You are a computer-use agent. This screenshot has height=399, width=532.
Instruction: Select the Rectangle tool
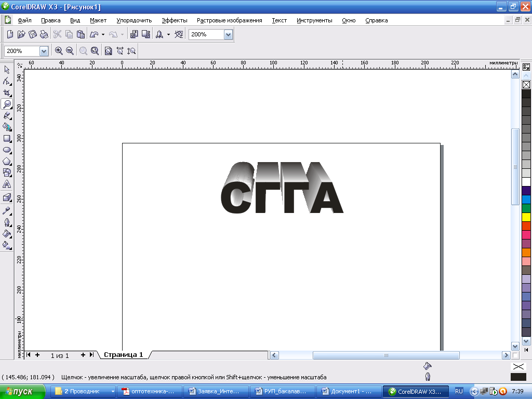[x=7, y=138]
